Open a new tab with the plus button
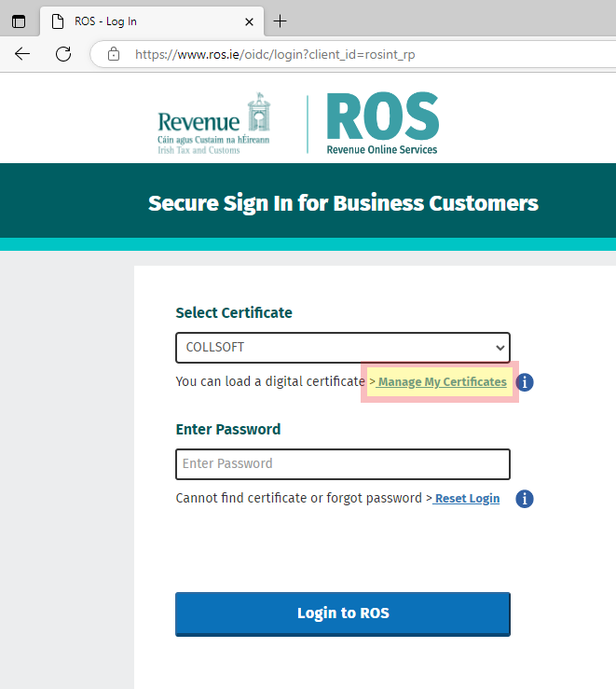The width and height of the screenshot is (616, 689). point(280,21)
